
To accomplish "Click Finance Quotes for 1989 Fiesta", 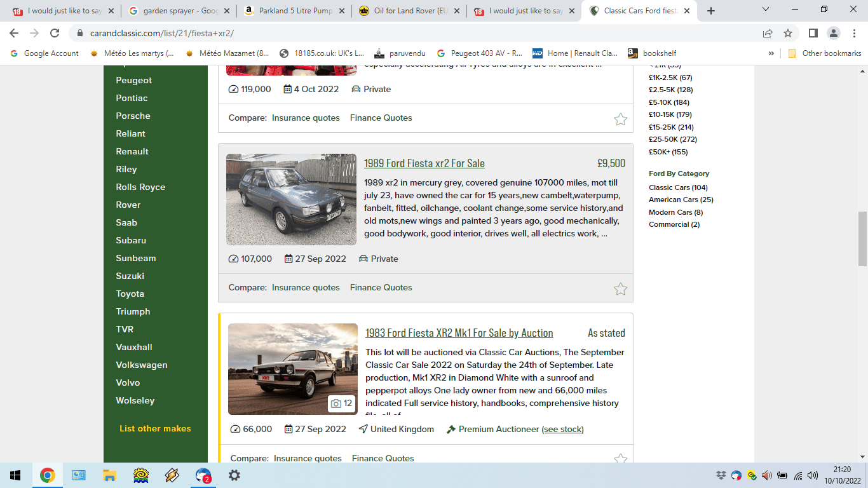I will click(381, 287).
